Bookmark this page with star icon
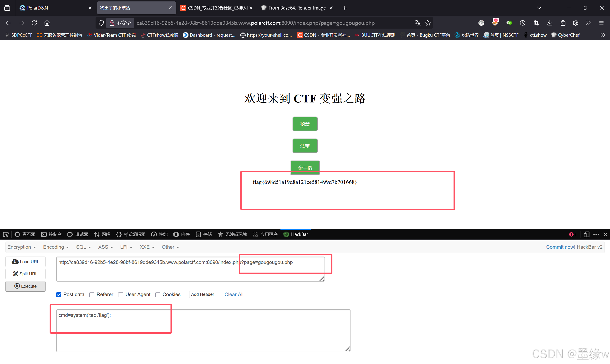610x364 pixels. click(x=428, y=23)
